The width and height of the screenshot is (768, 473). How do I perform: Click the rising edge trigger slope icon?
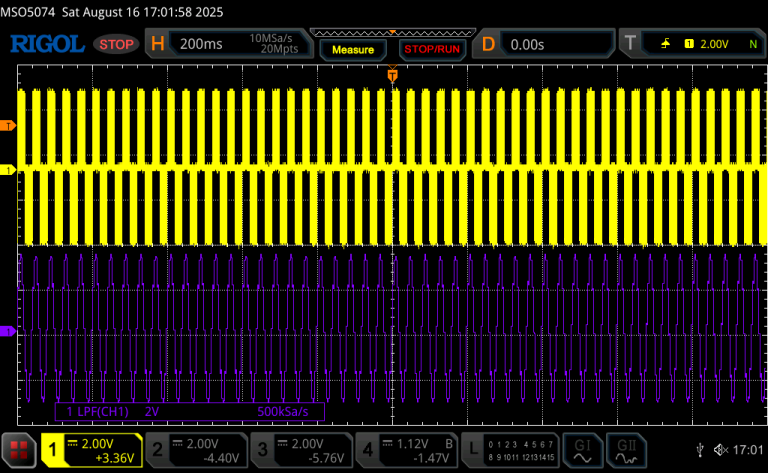click(665, 44)
